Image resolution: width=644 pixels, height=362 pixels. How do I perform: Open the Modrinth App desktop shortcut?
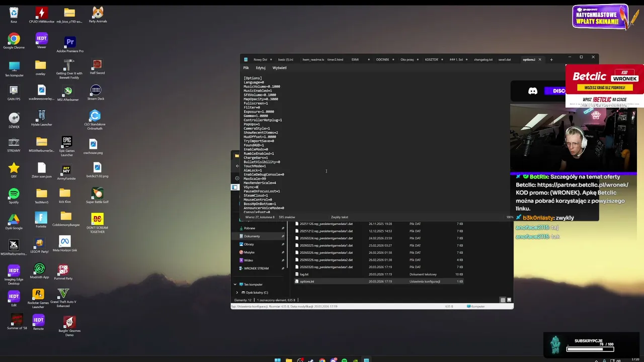pyautogui.click(x=39, y=271)
